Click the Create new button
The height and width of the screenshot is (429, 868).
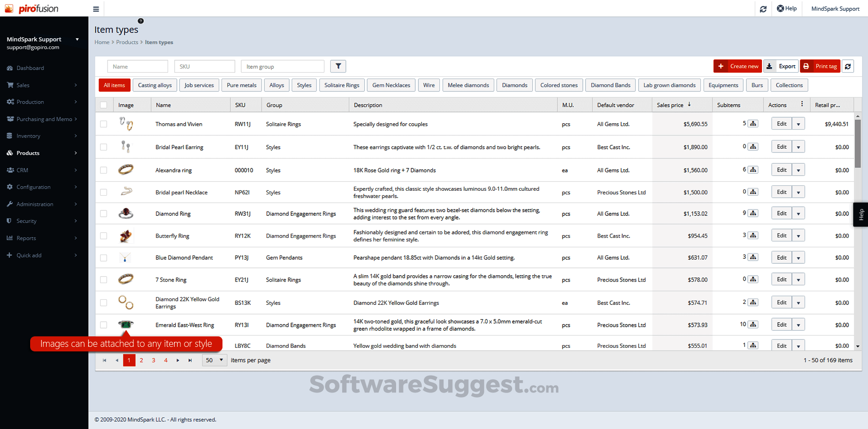pos(737,66)
